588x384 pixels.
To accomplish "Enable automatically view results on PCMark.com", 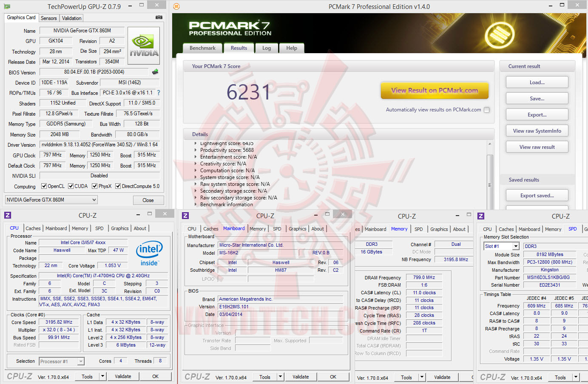I will [x=487, y=110].
